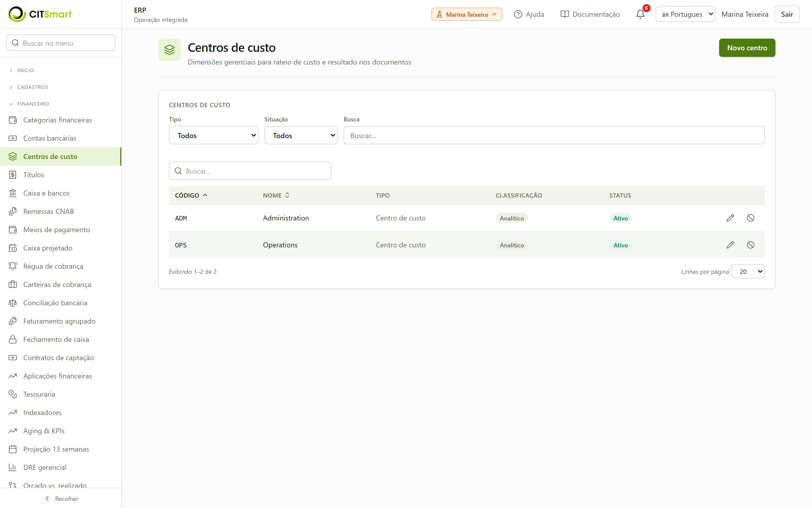Click the Meios de pagamento icon
The image size is (812, 508).
tap(13, 229)
